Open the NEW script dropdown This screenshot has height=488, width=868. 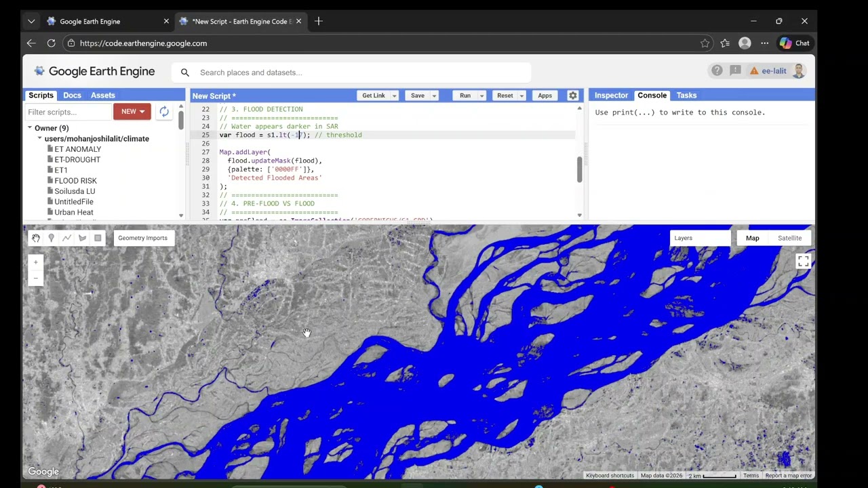tap(132, 111)
